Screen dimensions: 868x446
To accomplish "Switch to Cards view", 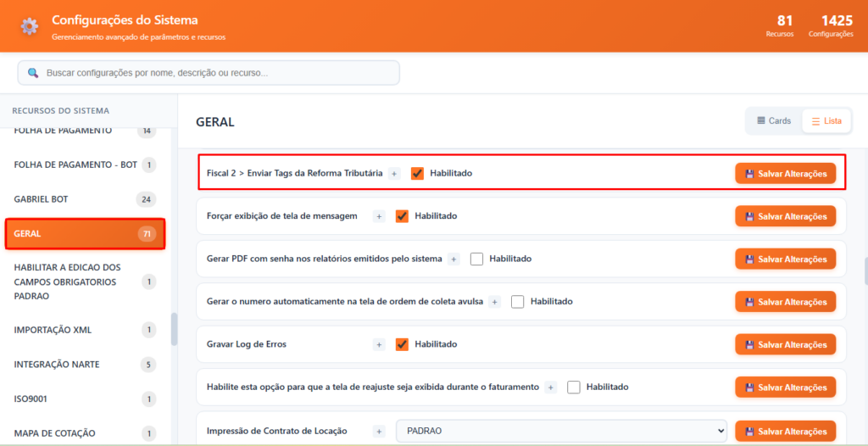I will 773,121.
